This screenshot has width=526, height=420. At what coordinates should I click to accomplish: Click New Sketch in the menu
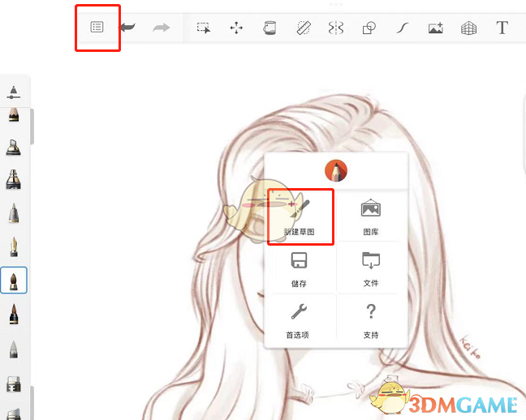(300, 217)
